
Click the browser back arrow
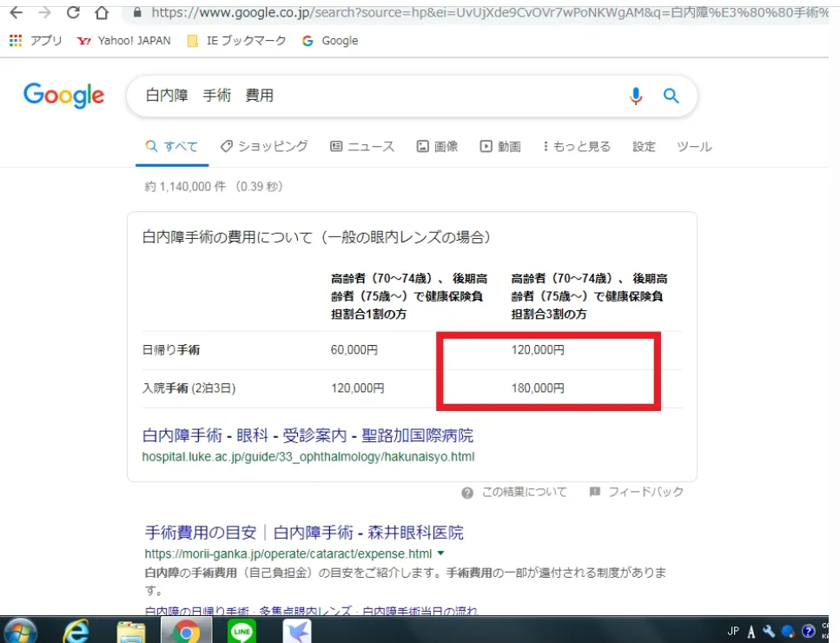click(16, 12)
